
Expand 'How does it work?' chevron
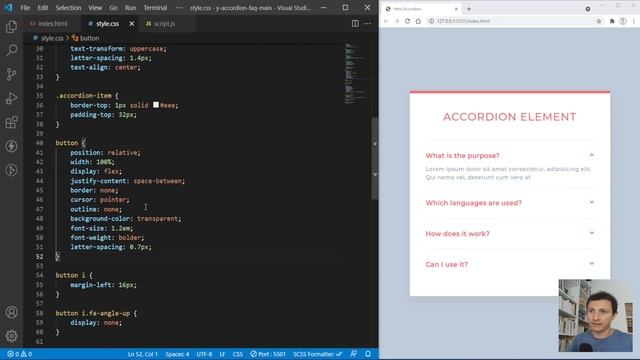(591, 233)
